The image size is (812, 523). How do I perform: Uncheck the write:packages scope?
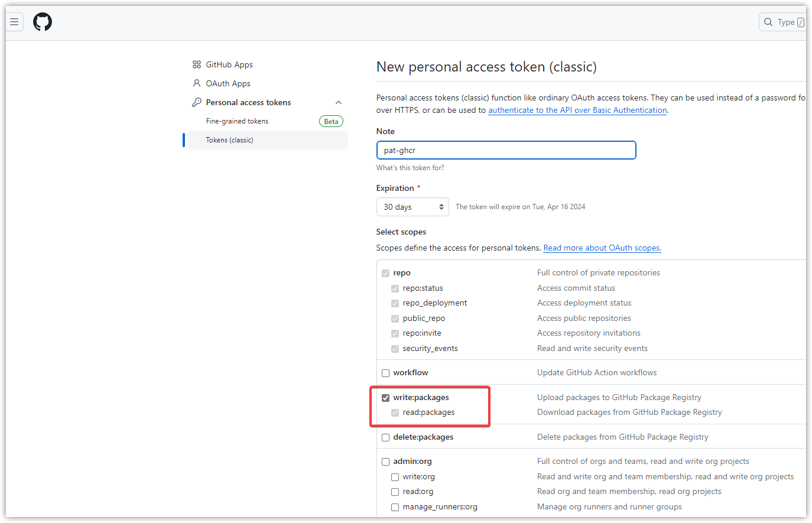click(385, 397)
